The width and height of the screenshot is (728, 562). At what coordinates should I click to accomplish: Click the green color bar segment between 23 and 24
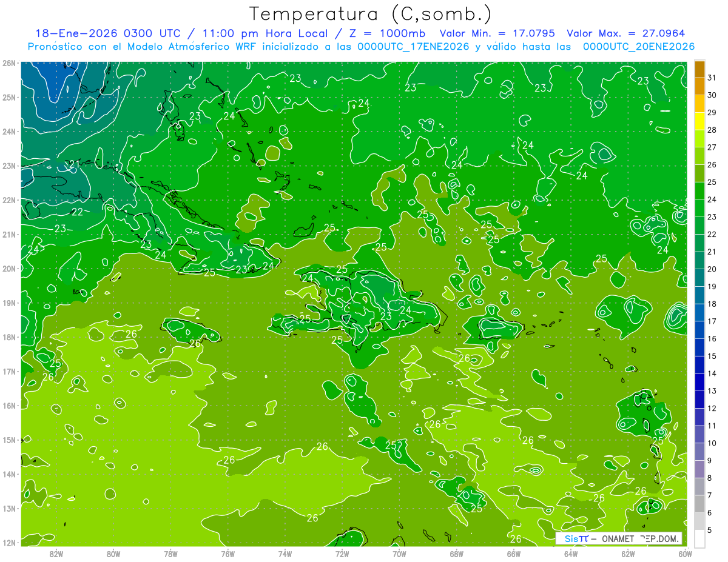[x=699, y=208]
